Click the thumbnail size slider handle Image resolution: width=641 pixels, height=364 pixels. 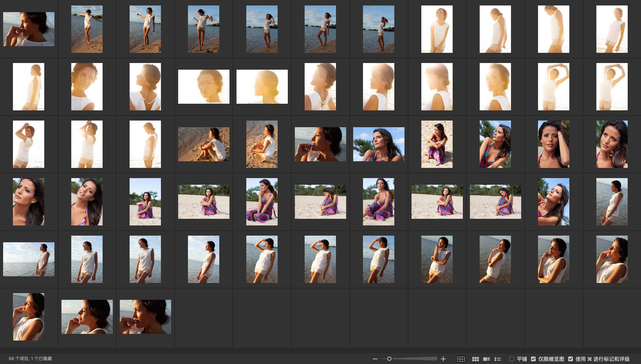[389, 359]
